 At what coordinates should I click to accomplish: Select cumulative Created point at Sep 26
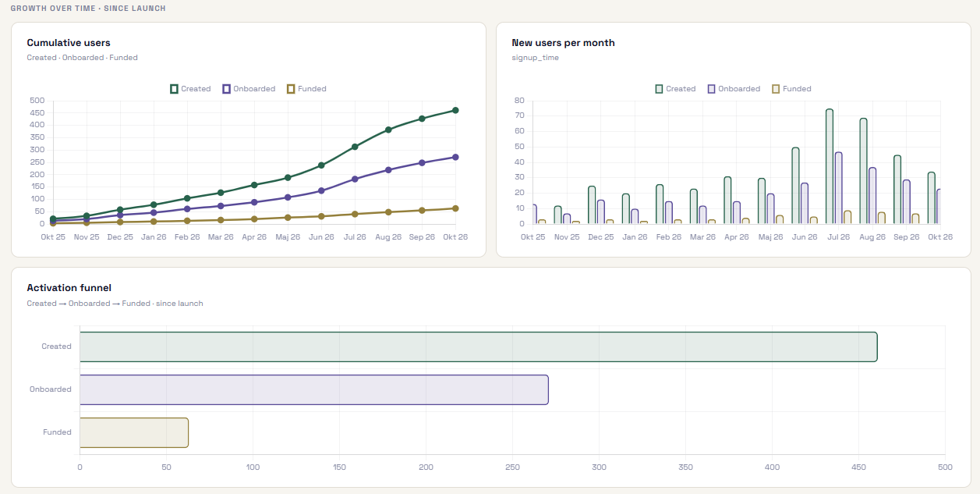point(422,119)
